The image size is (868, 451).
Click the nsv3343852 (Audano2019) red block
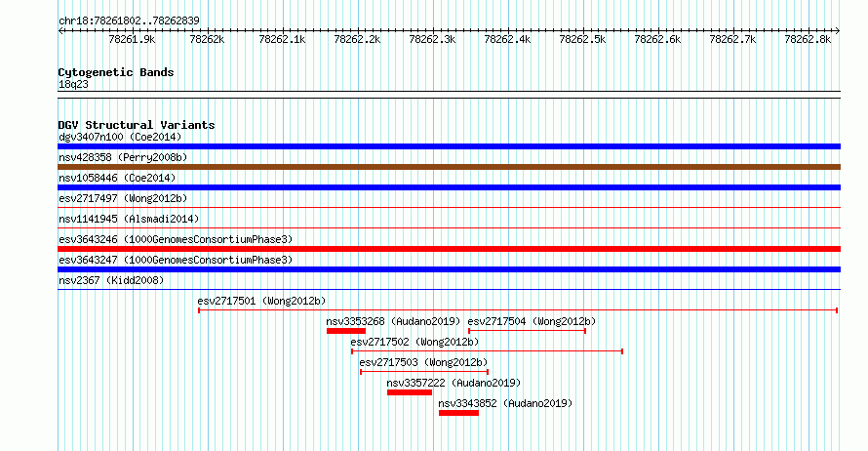click(x=458, y=413)
